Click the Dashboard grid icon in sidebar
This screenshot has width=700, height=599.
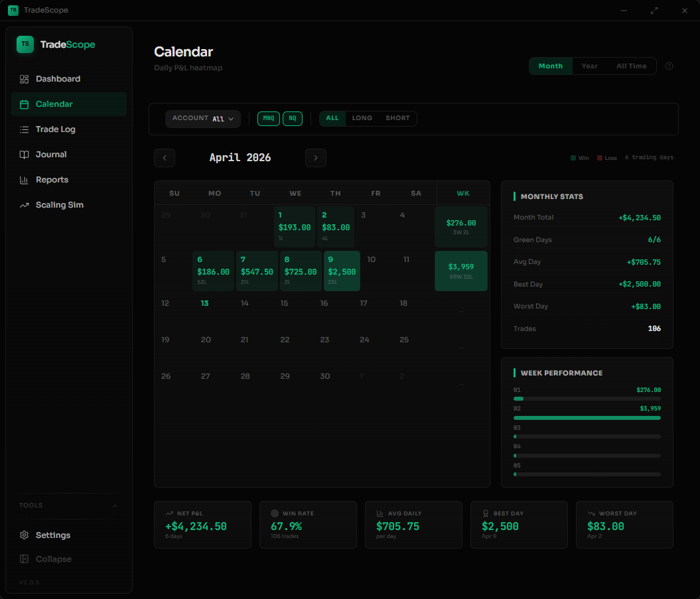pyautogui.click(x=25, y=79)
